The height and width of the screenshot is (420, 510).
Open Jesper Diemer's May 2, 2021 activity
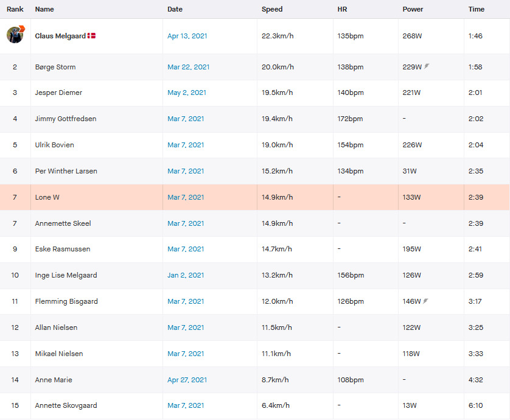click(x=187, y=93)
